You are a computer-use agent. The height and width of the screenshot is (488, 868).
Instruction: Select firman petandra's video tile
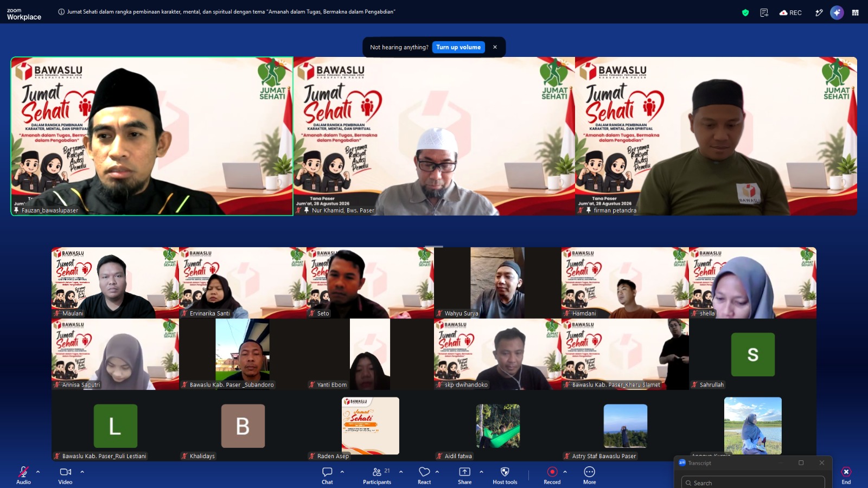(716, 136)
